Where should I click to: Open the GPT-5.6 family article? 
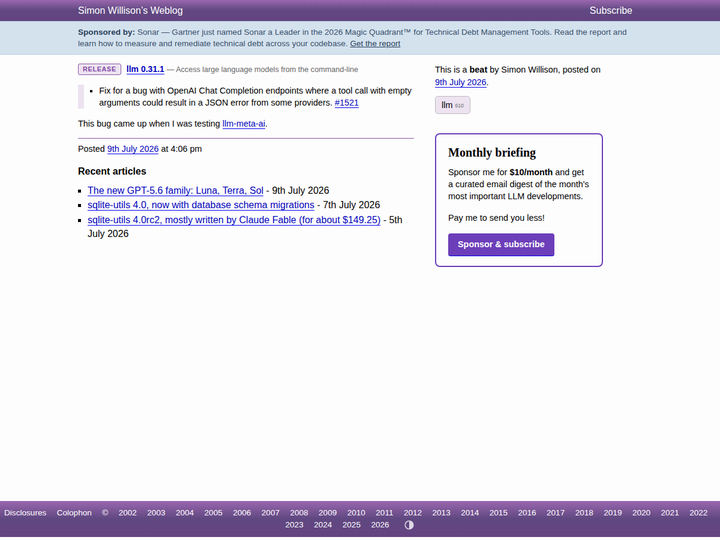[x=175, y=191]
